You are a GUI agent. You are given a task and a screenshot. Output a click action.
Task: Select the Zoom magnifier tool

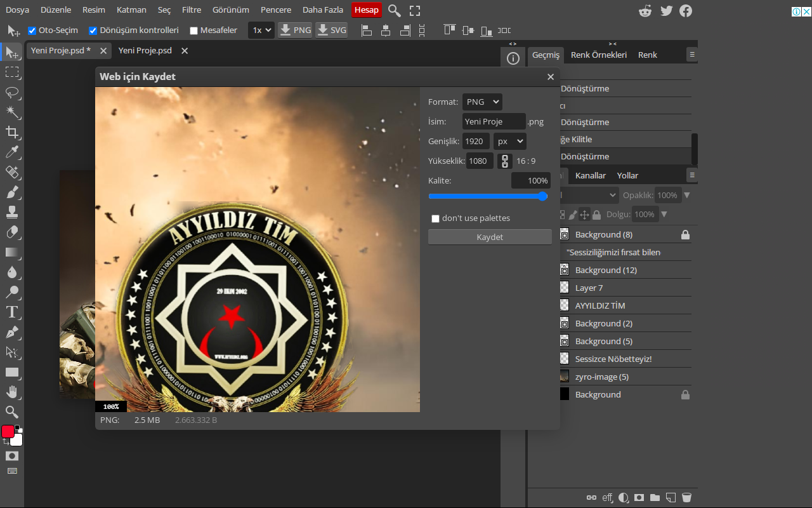(x=12, y=412)
